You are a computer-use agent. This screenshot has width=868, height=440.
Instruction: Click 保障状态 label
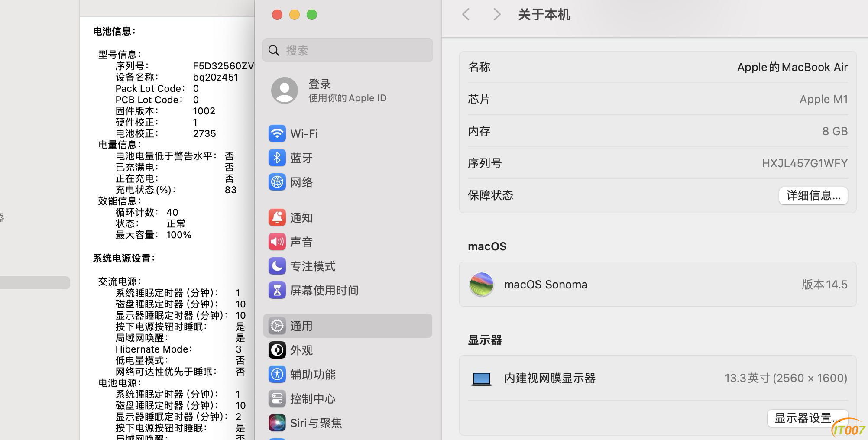[x=490, y=195]
